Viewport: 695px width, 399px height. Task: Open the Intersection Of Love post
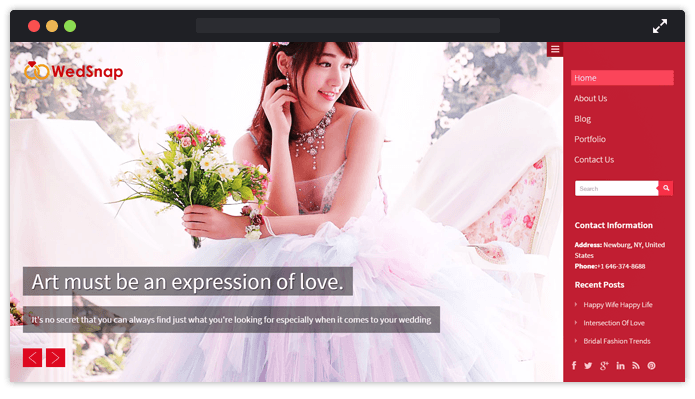coord(614,323)
